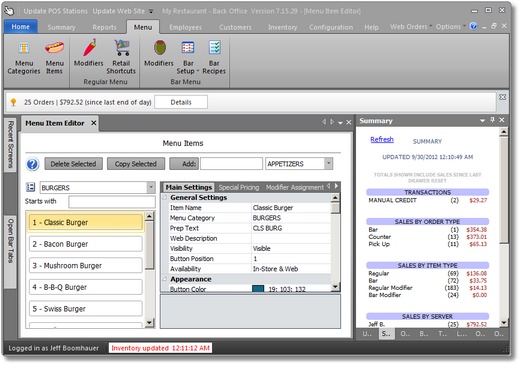Select 1 - Classic Burger item
Image resolution: width=520 pixels, height=365 pixels.
(86, 222)
